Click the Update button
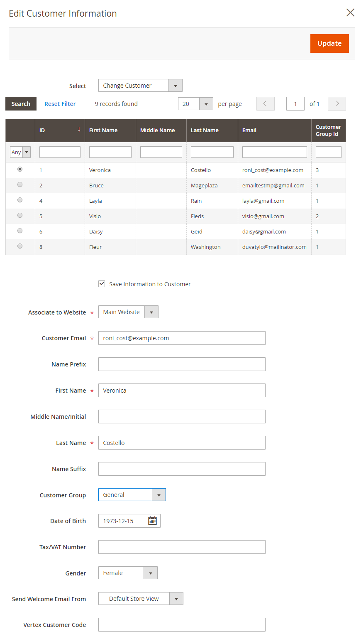The width and height of the screenshot is (361, 644). (x=329, y=44)
